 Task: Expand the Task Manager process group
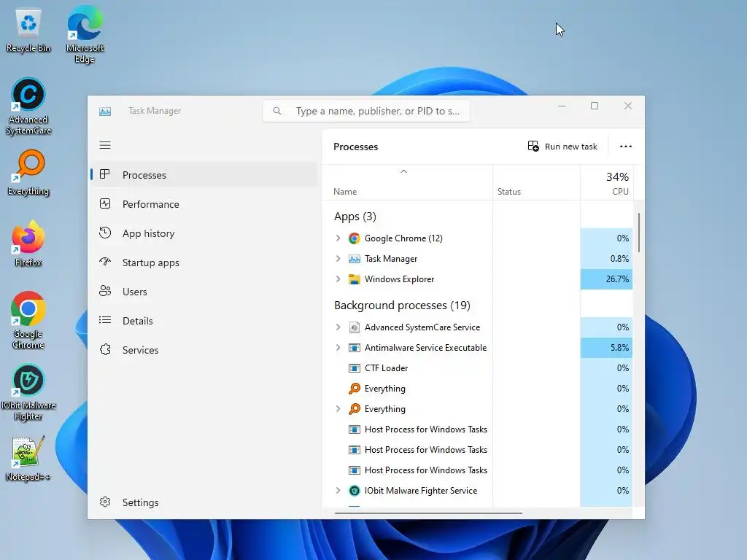pyautogui.click(x=338, y=259)
